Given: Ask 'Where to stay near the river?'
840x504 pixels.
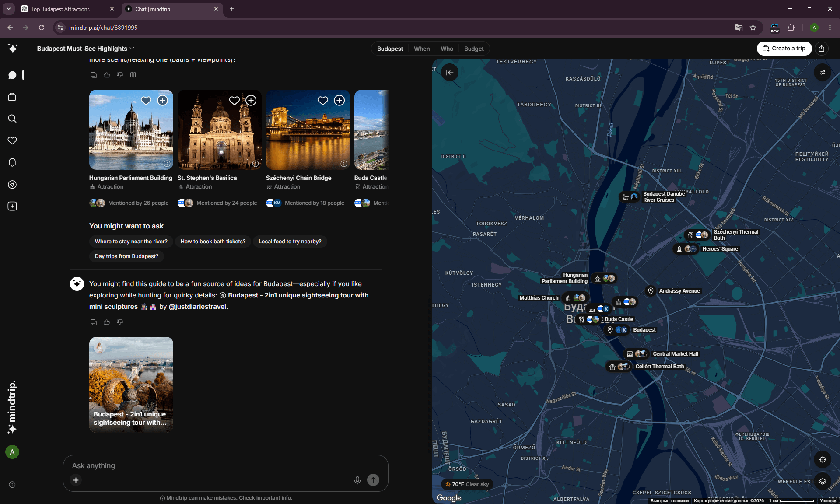Looking at the screenshot, I should [x=131, y=241].
